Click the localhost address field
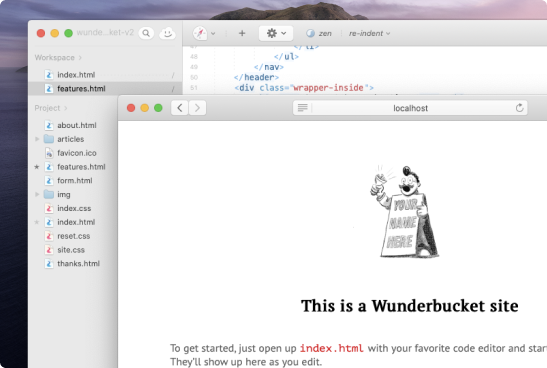 point(410,108)
